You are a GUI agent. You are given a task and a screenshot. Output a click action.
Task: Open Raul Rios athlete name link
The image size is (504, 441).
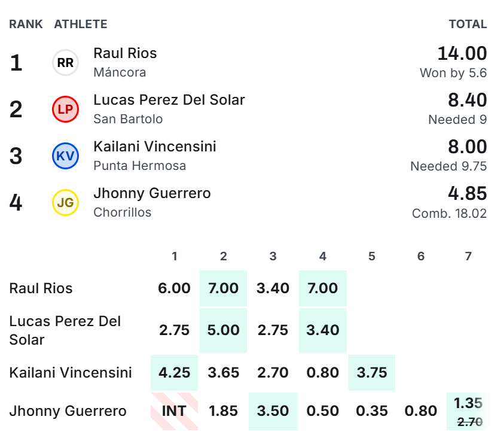pos(125,53)
